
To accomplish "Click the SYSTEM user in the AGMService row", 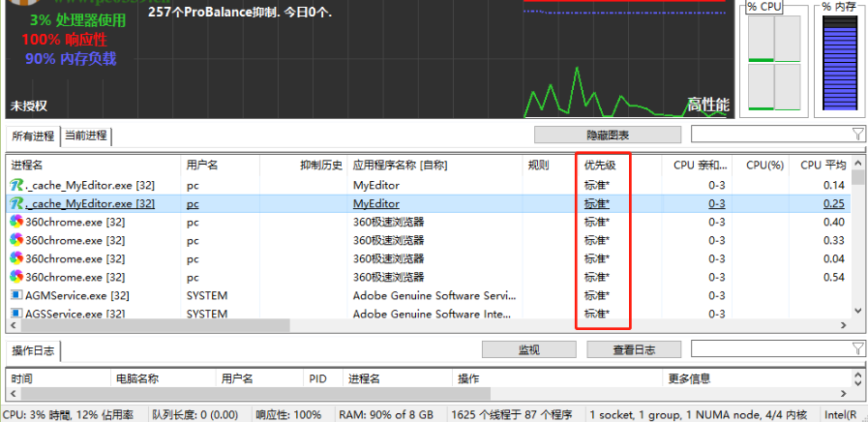I will pos(207,296).
